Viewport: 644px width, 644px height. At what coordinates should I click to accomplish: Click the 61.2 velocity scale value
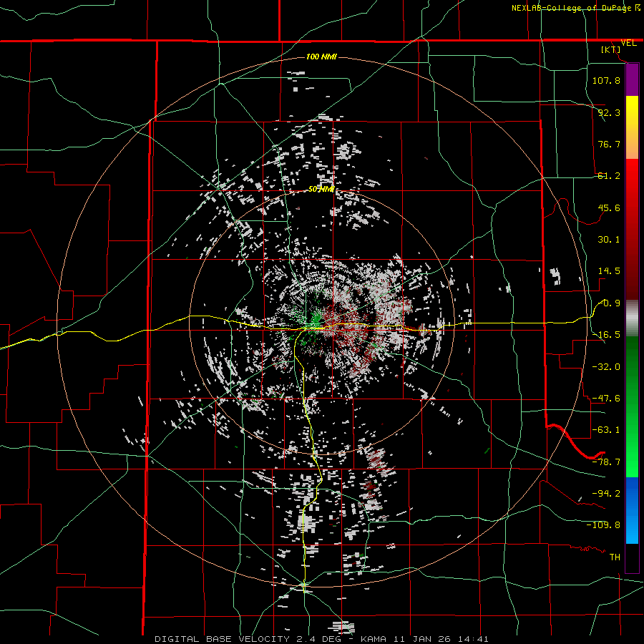point(609,176)
